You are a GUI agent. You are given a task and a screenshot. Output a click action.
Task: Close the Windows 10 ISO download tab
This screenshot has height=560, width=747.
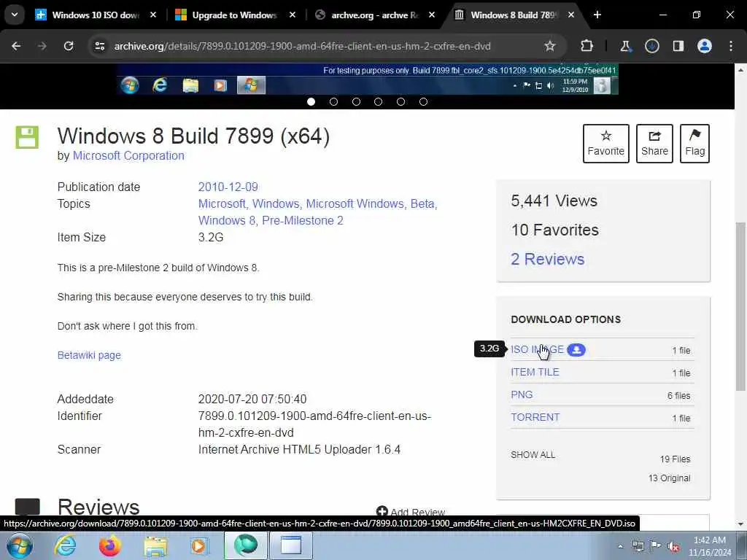click(x=153, y=15)
